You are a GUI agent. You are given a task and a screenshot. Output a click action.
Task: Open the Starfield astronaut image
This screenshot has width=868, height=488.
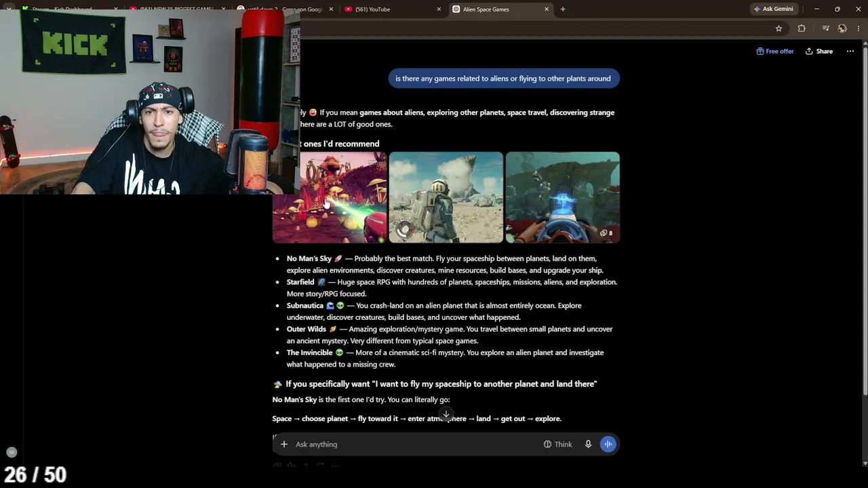coord(446,197)
